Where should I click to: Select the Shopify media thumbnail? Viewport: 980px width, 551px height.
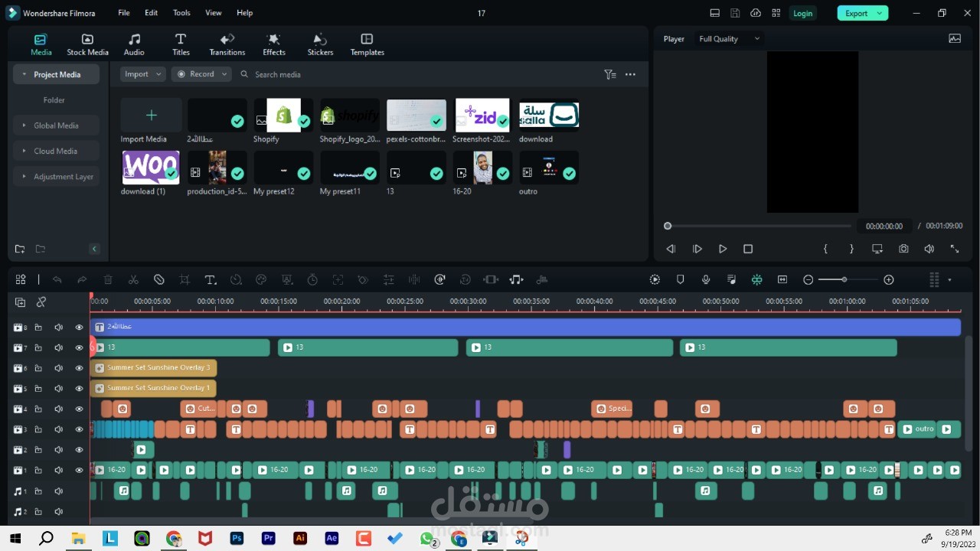tap(283, 116)
